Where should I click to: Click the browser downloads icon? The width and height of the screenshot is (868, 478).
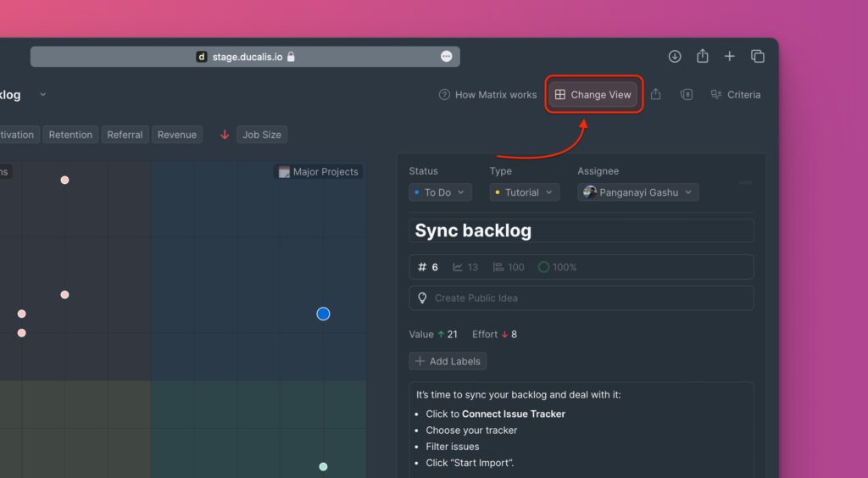(675, 57)
